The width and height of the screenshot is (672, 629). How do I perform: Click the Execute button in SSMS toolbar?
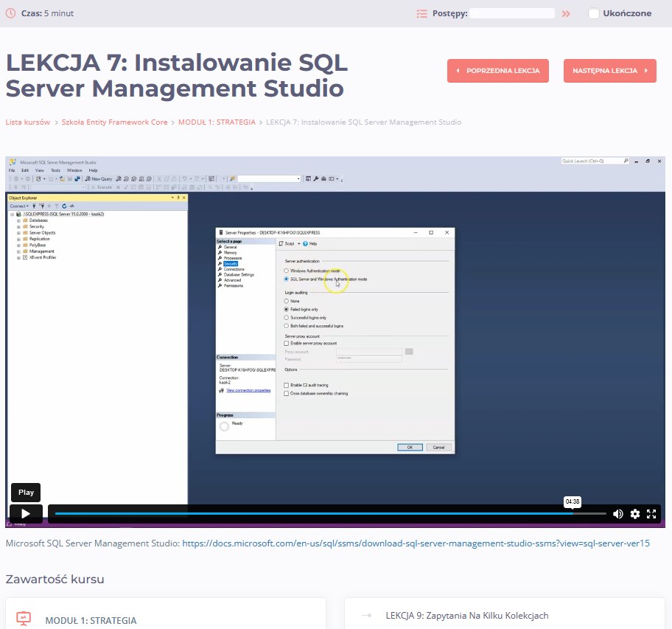(x=102, y=187)
